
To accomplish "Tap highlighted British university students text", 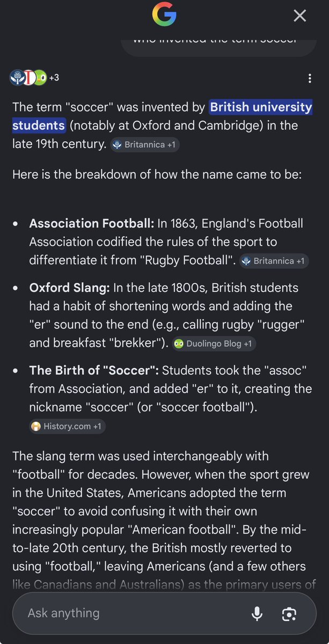I will coord(162,116).
